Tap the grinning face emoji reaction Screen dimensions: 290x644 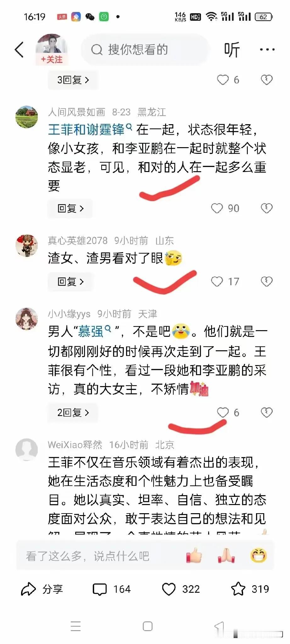click(259, 556)
